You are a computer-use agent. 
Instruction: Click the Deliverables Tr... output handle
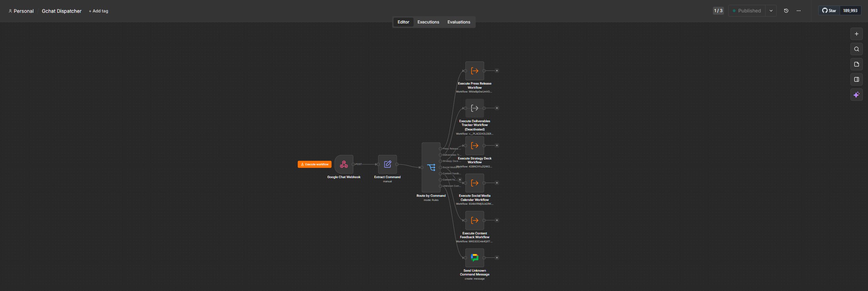coord(441,155)
